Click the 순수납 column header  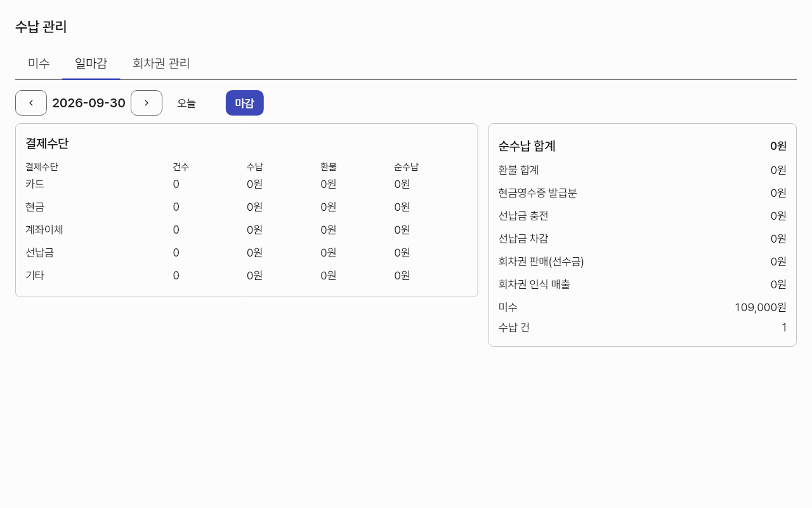pos(406,167)
